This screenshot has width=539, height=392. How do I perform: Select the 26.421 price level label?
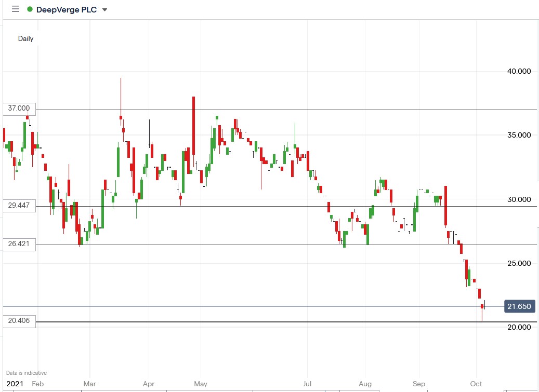point(19,245)
